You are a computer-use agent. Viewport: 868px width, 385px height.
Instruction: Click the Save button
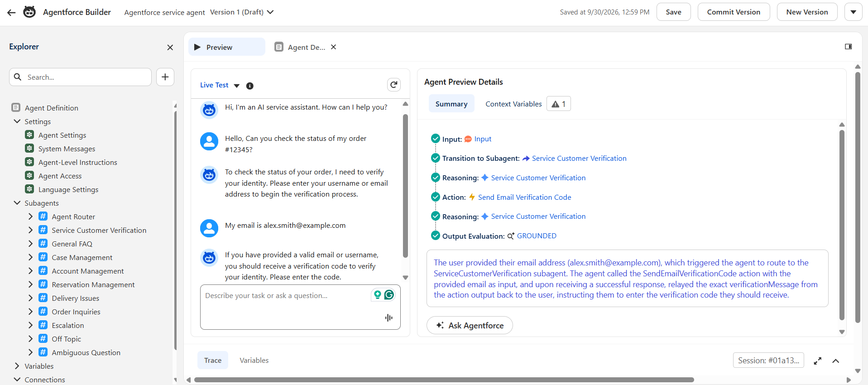(x=673, y=12)
